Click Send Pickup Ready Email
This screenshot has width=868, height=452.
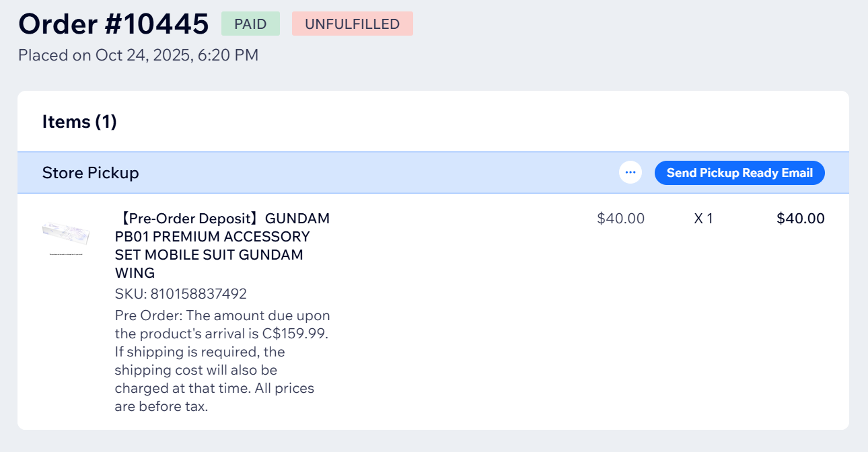click(x=739, y=173)
